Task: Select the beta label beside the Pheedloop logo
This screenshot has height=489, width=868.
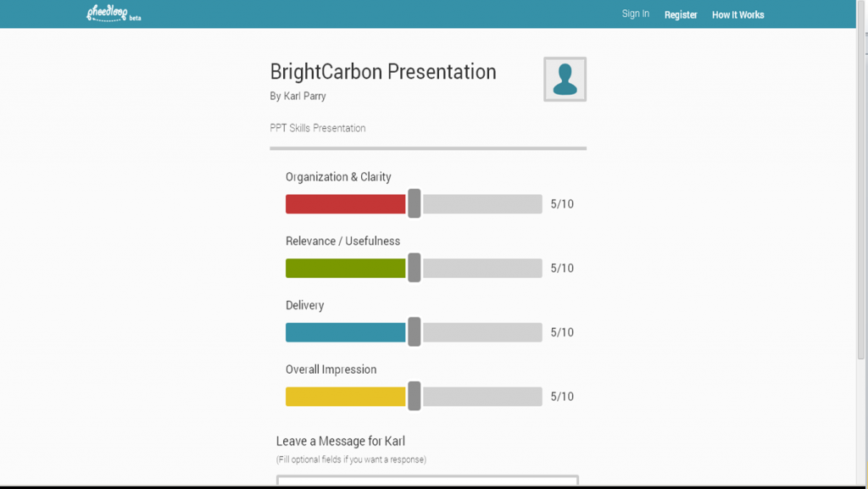Action: (x=134, y=16)
